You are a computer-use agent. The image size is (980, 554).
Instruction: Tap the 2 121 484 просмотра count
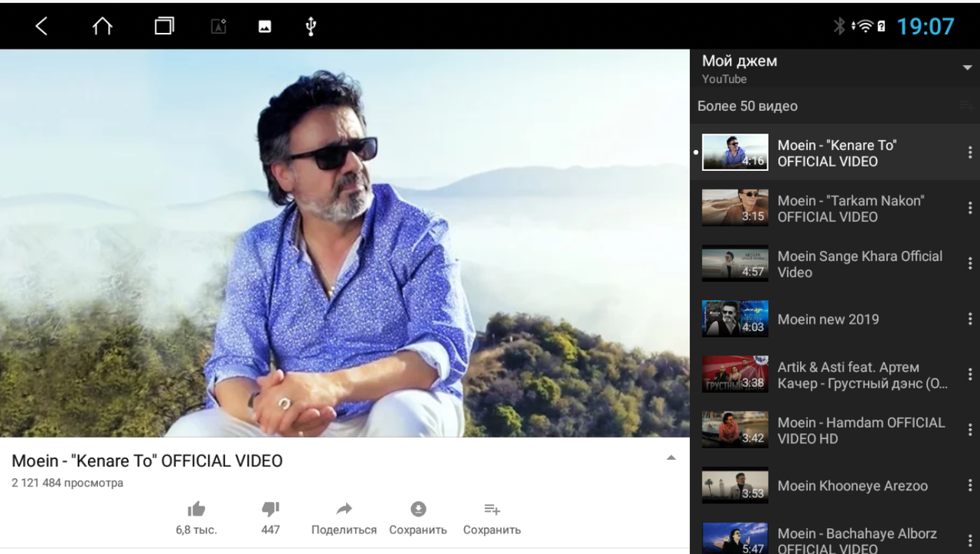[67, 483]
